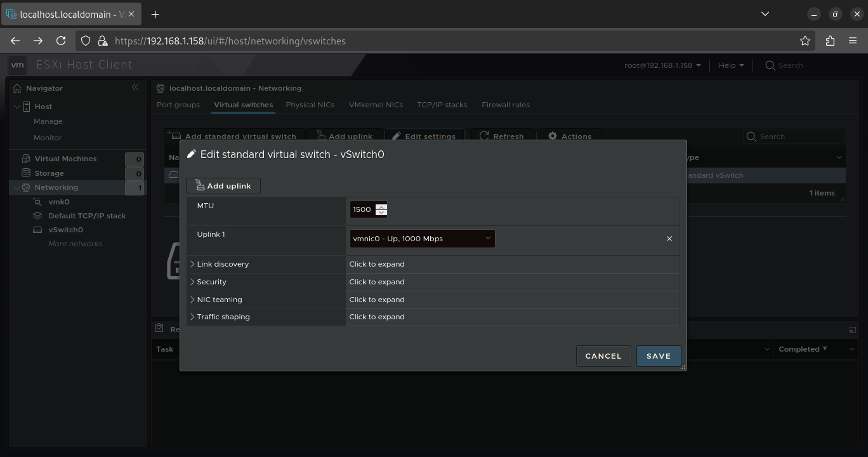Open VMkernel NICs tab

376,105
